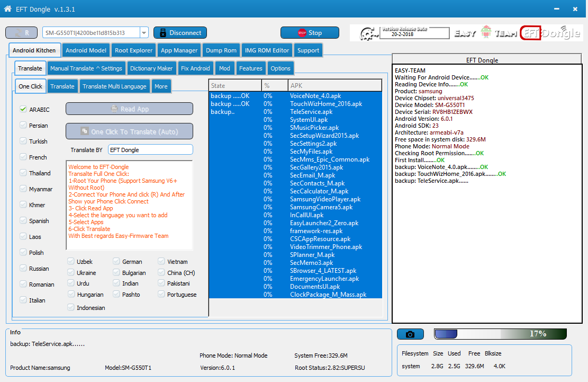
Task: Click the gear version release icon
Action: coord(369,34)
